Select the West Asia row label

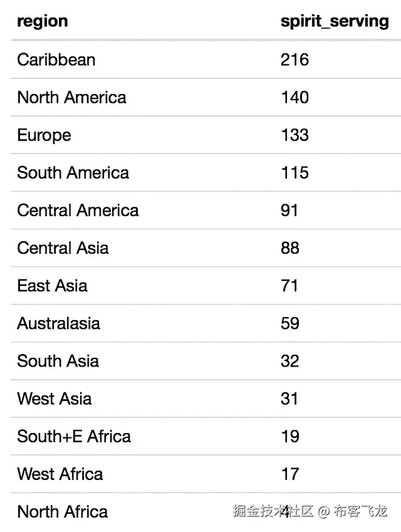(x=55, y=399)
